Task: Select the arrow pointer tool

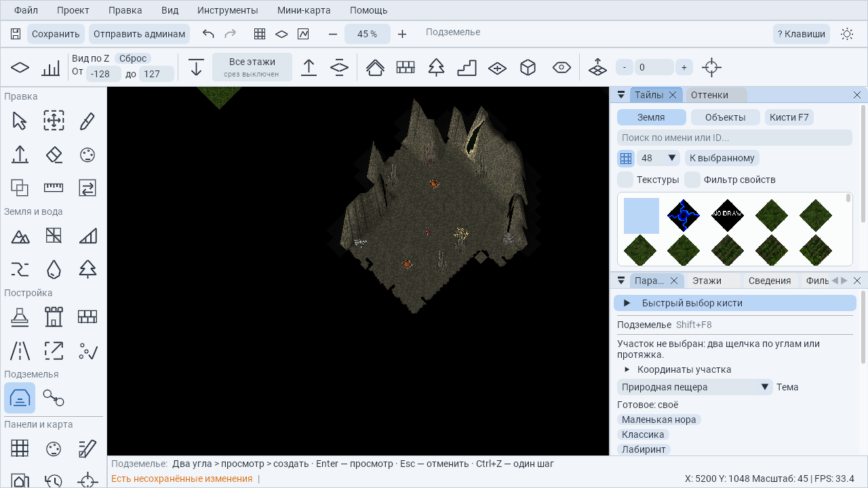Action: coord(20,121)
